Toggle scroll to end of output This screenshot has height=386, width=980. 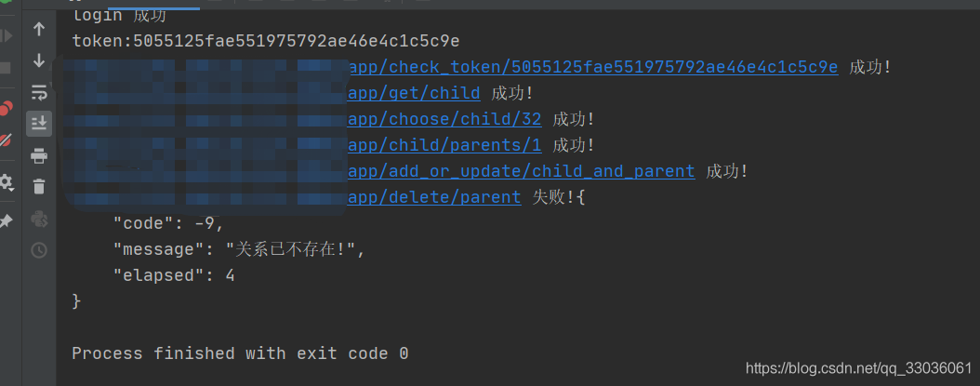pyautogui.click(x=39, y=123)
